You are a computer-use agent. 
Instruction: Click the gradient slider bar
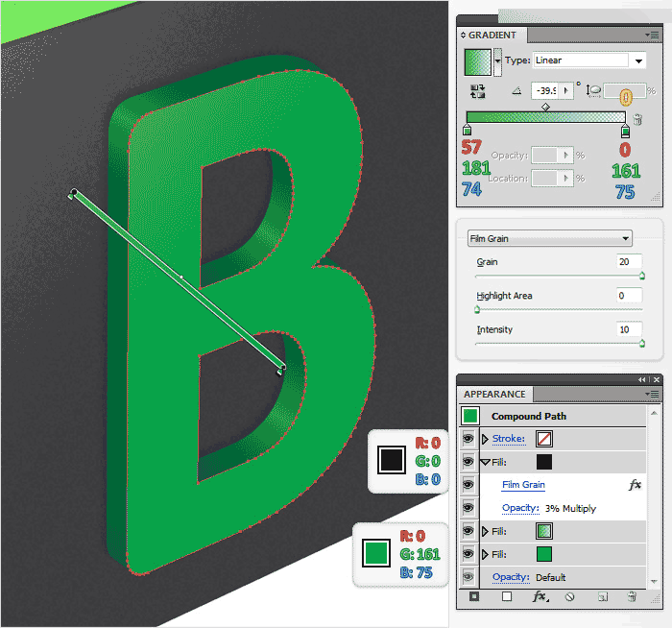tap(545, 117)
